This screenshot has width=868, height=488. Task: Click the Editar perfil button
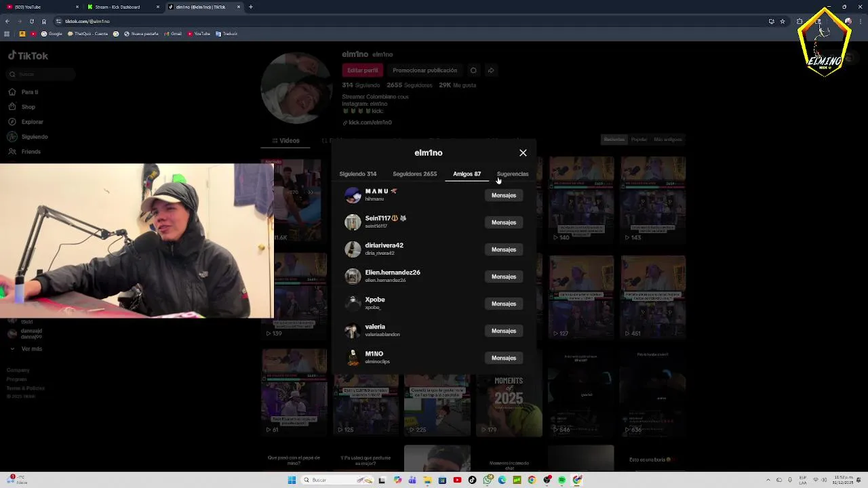[362, 70]
